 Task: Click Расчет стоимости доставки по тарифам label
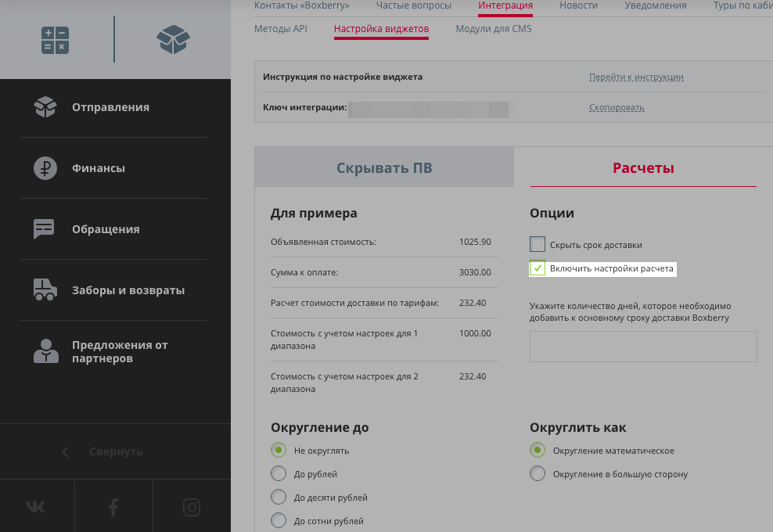pyautogui.click(x=354, y=303)
